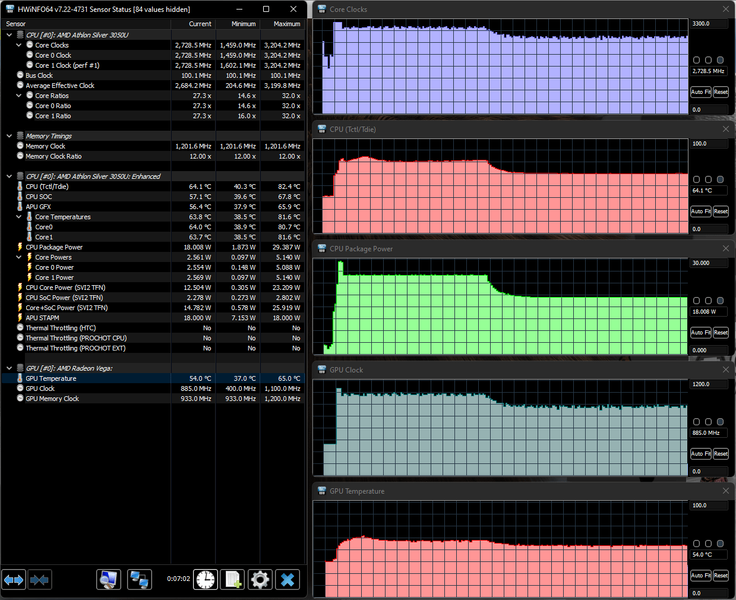Screen dimensions: 736x600
Task: Click the Sensor column header
Action: click(86, 24)
